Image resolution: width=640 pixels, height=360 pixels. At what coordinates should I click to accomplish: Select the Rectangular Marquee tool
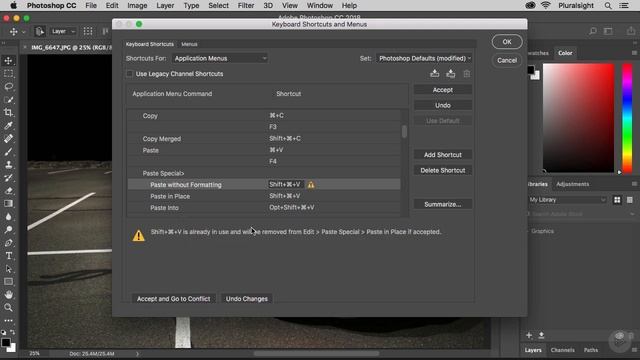8,74
